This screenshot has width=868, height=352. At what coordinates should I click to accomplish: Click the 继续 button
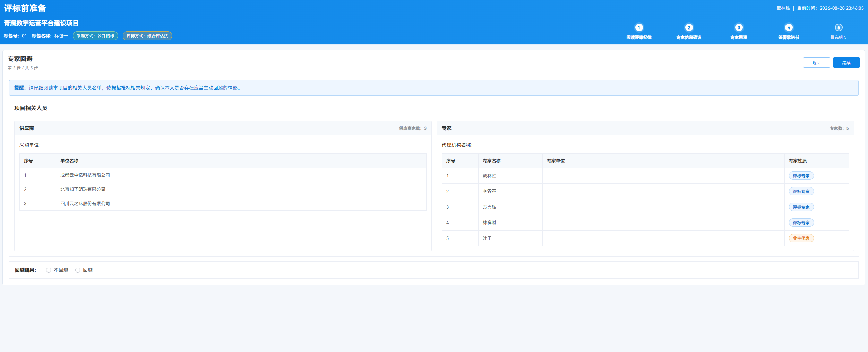pos(846,62)
